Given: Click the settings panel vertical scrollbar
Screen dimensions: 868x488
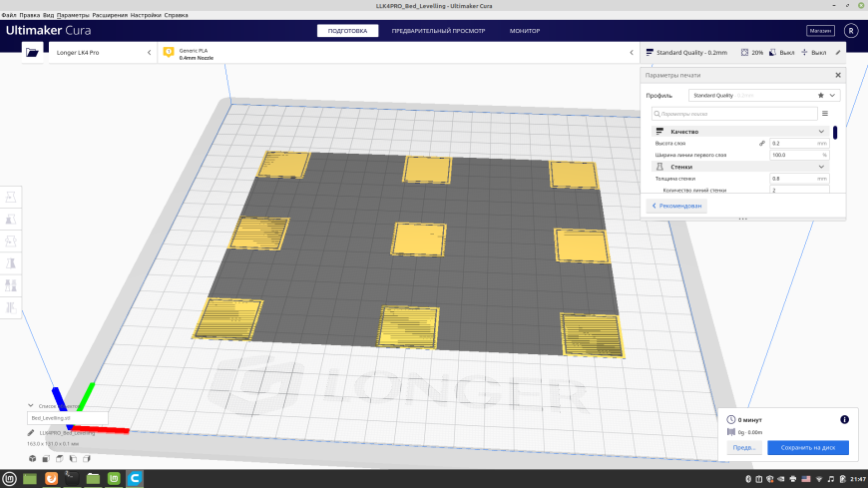Looking at the screenshot, I should 835,133.
